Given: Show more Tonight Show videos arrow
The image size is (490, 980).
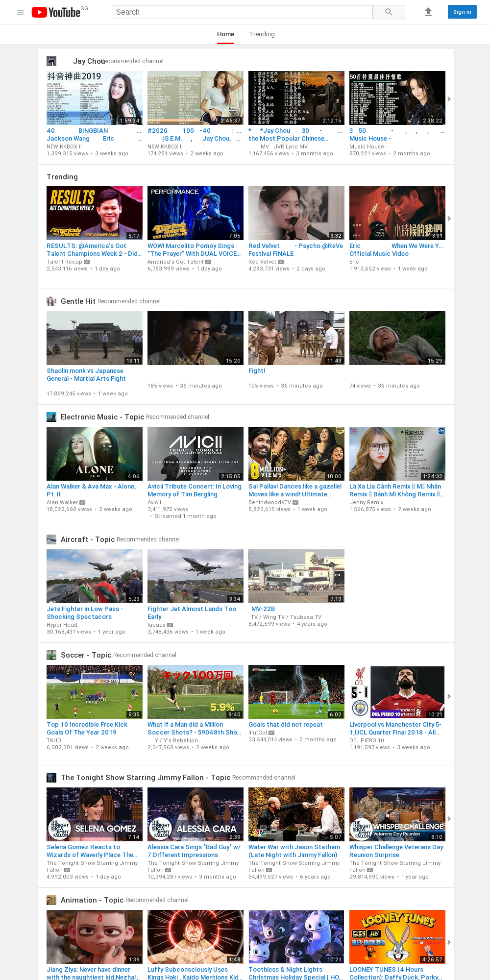Looking at the screenshot, I should coord(449,819).
